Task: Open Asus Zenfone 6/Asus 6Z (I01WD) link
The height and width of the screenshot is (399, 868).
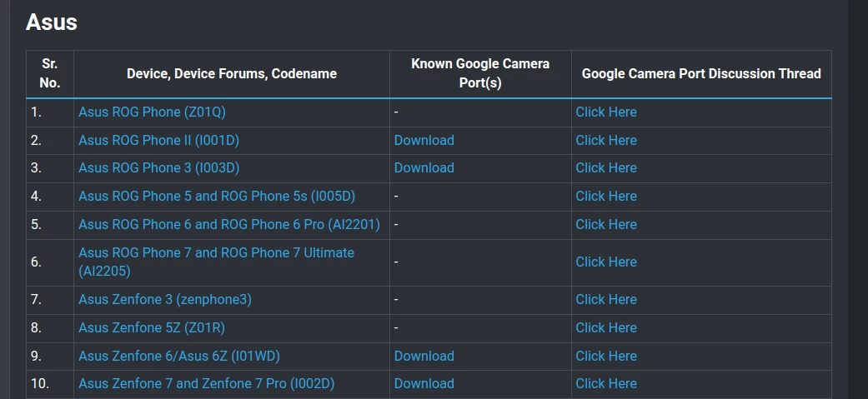Action: click(178, 357)
